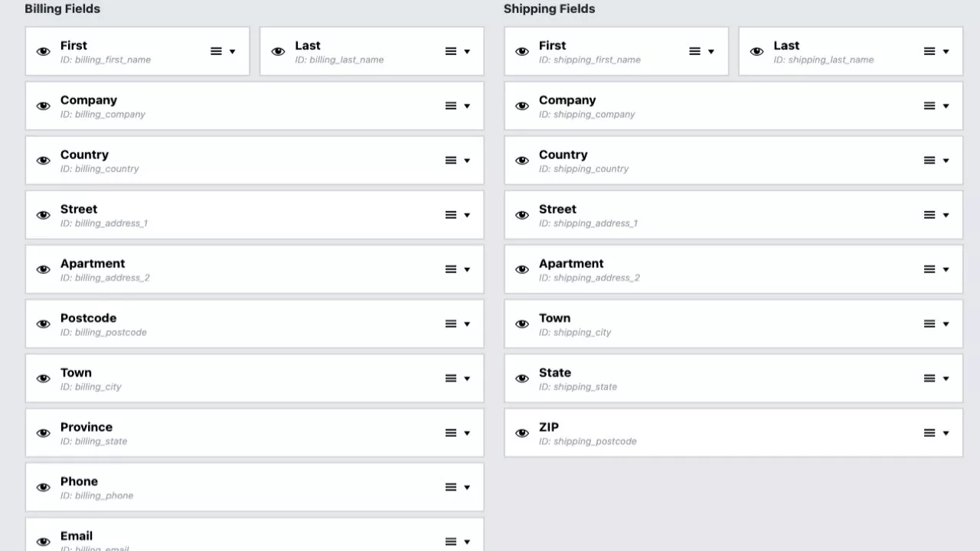The image size is (980, 551).
Task: Expand shipping Town field settings
Action: tap(946, 324)
